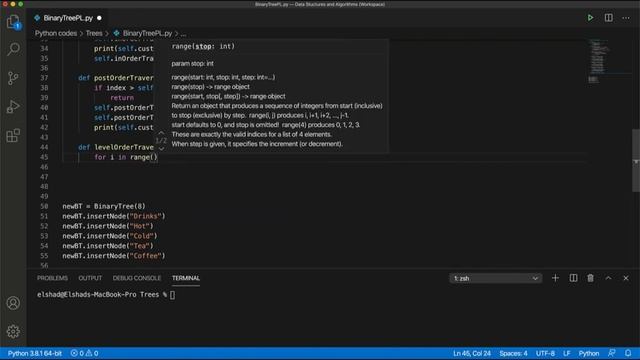This screenshot has height=360, width=640.
Task: Select the TERMINAL tab
Action: point(186,278)
